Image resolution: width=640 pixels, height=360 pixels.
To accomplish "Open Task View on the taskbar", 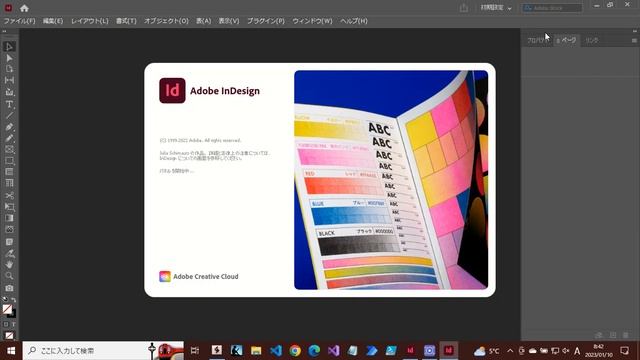I will tap(195, 351).
